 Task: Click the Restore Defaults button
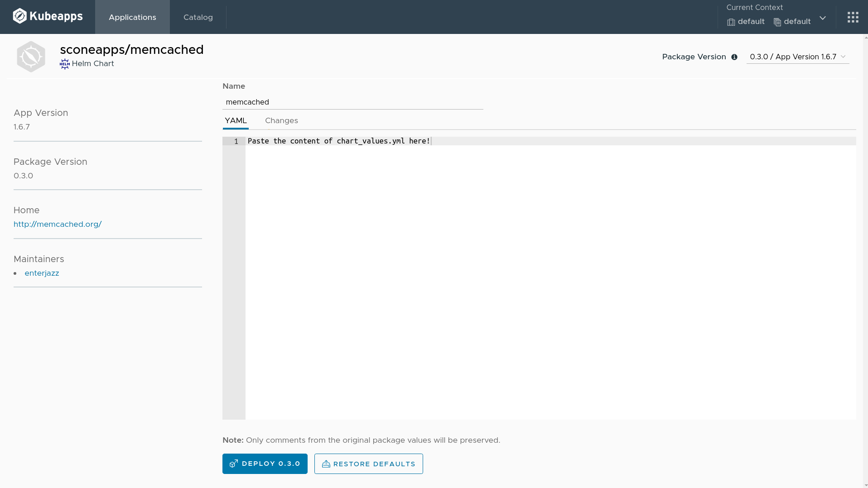point(368,464)
